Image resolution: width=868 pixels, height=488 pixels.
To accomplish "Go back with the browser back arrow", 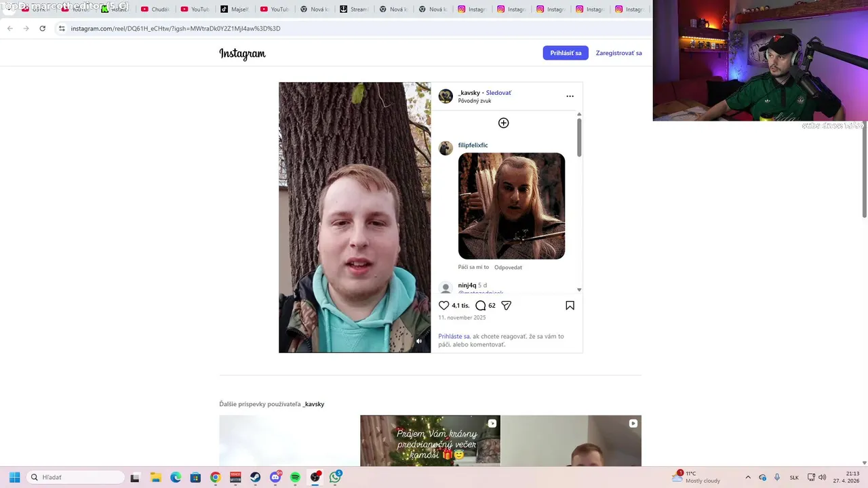I will (x=9, y=28).
